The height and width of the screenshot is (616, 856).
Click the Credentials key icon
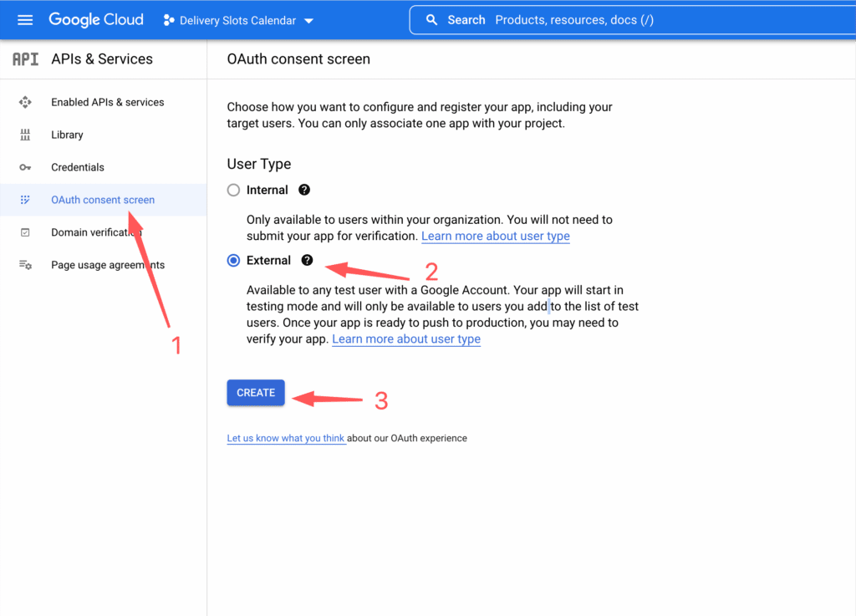pos(25,167)
